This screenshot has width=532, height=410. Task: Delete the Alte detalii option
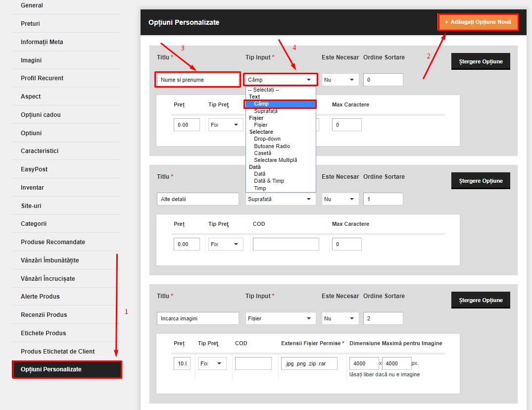coord(481,181)
